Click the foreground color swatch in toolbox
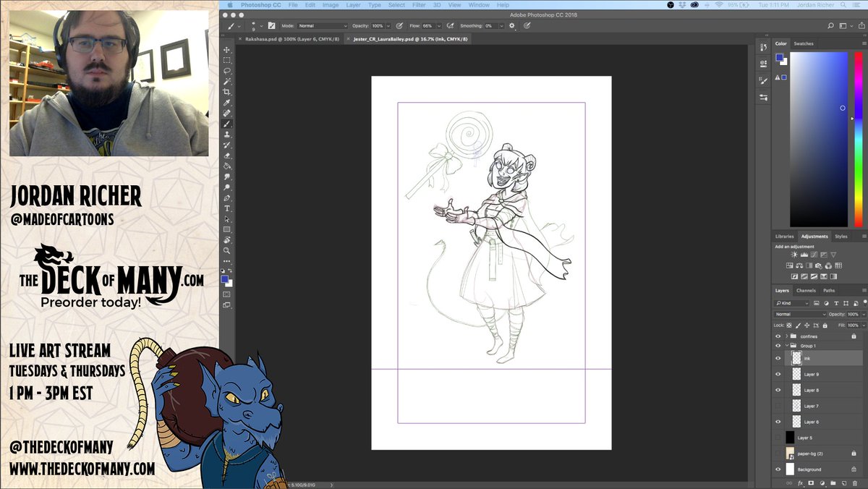 [x=224, y=279]
